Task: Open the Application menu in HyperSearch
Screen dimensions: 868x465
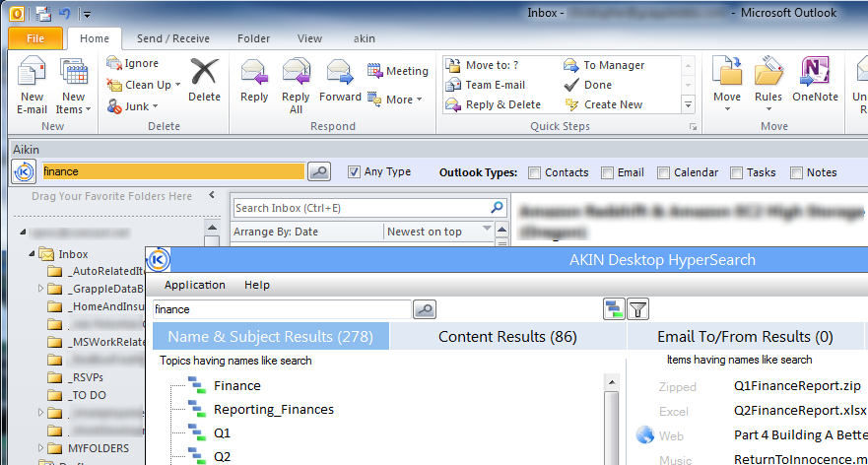Action: [194, 285]
